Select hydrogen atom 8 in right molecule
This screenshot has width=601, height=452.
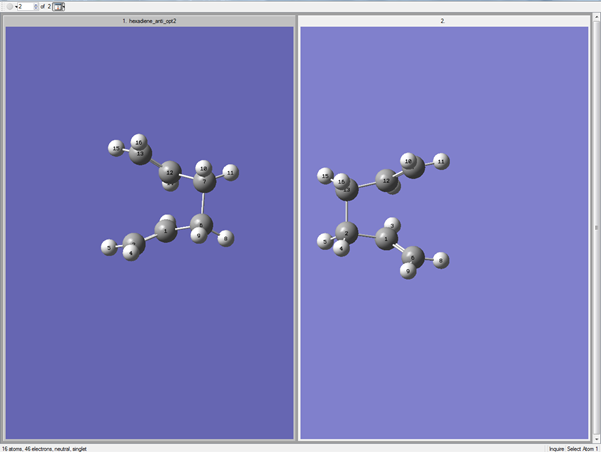[441, 260]
